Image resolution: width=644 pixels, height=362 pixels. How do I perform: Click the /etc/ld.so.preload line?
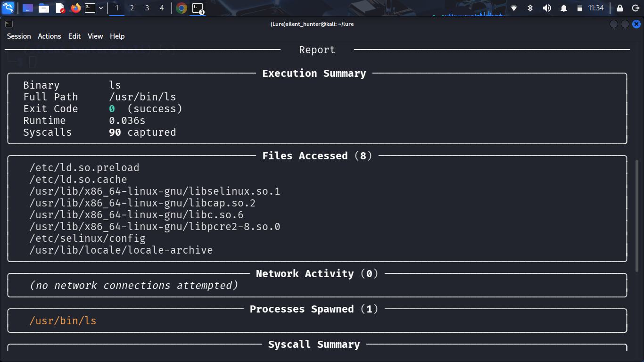point(84,168)
